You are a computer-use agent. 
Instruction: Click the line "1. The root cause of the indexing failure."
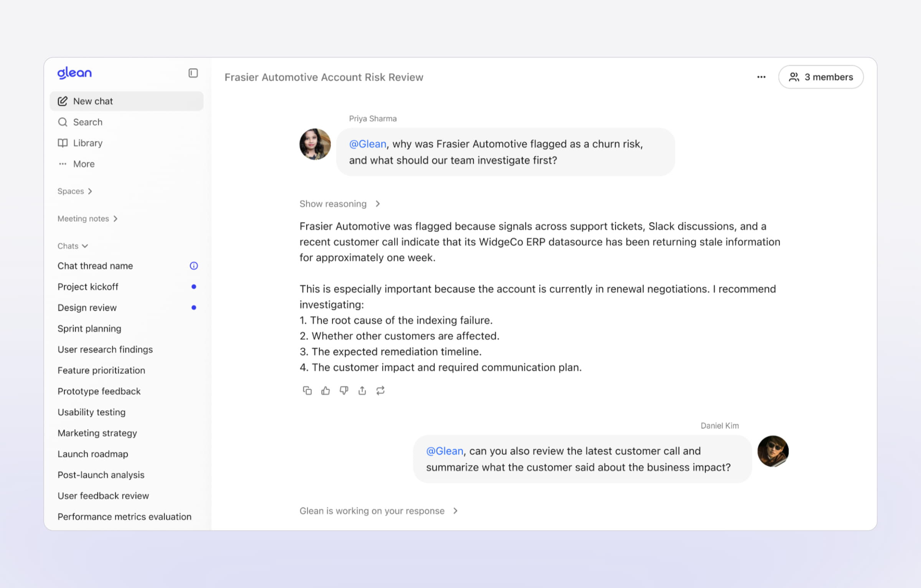click(x=396, y=320)
